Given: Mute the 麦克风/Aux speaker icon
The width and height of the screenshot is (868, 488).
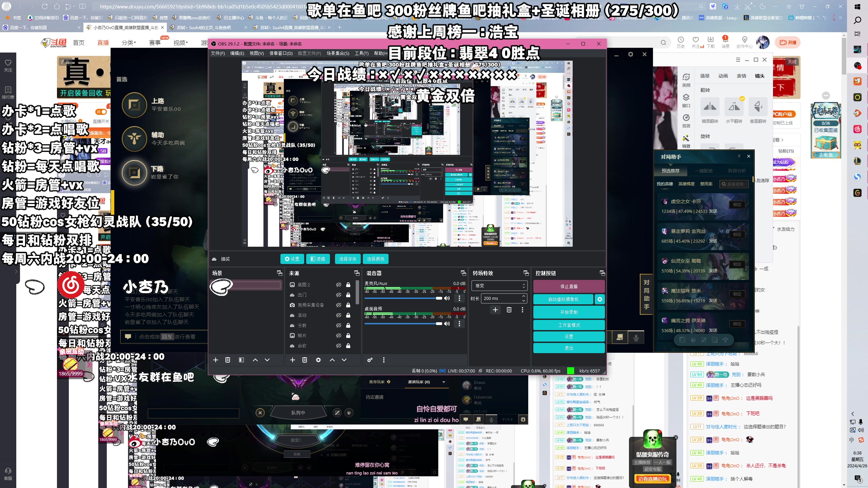Looking at the screenshot, I should pyautogui.click(x=447, y=298).
